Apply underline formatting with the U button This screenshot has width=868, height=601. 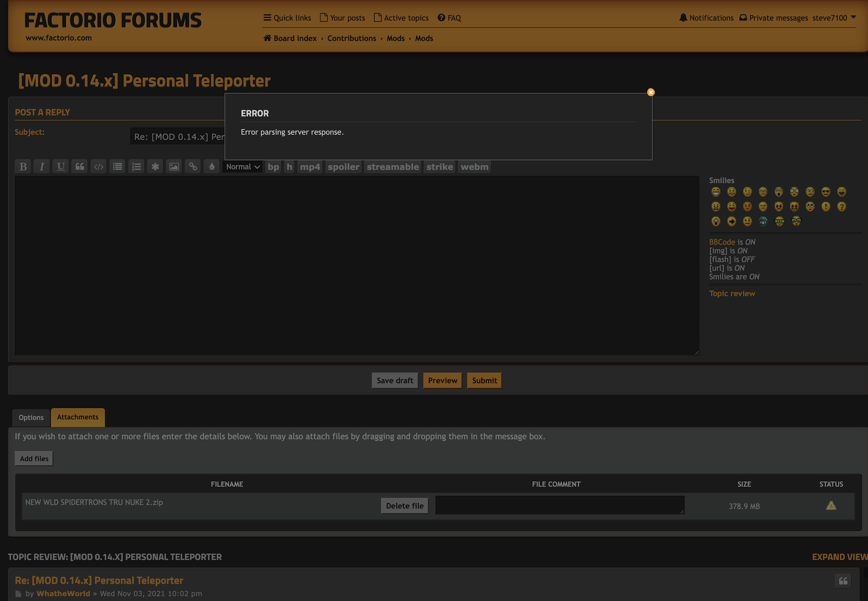[61, 167]
